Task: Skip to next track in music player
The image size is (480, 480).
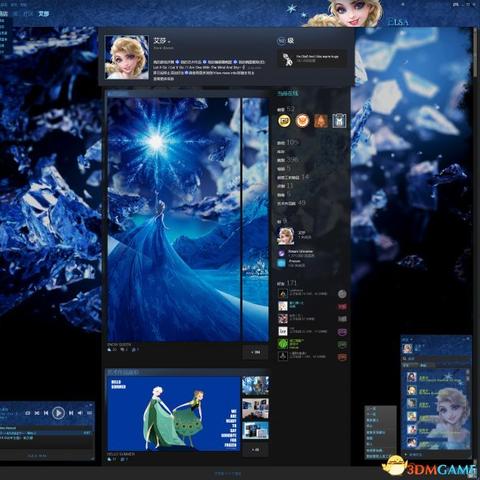Action: click(71, 413)
